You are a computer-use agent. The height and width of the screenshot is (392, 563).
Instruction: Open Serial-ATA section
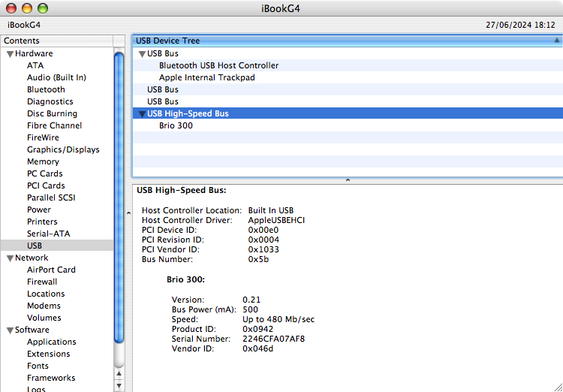tap(49, 234)
